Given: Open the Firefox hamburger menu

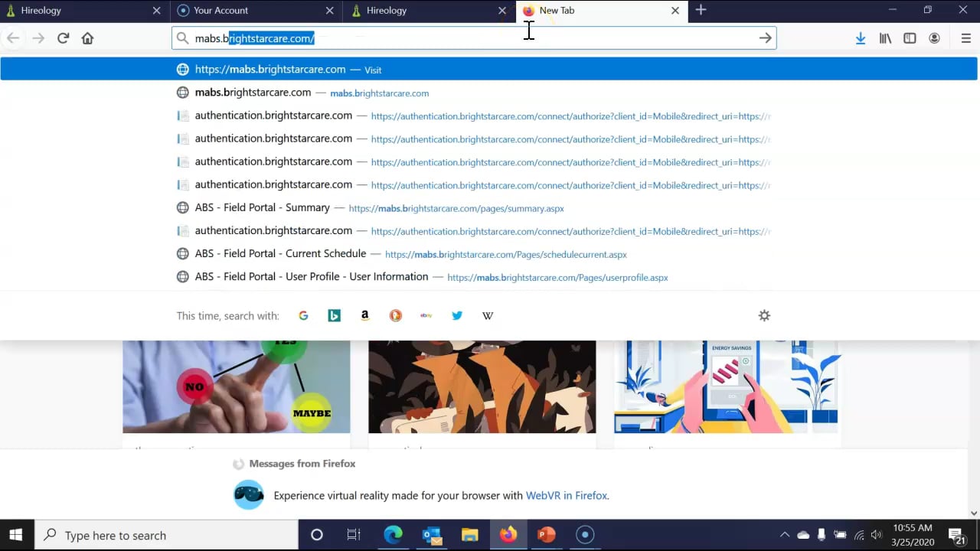Looking at the screenshot, I should pyautogui.click(x=965, y=38).
